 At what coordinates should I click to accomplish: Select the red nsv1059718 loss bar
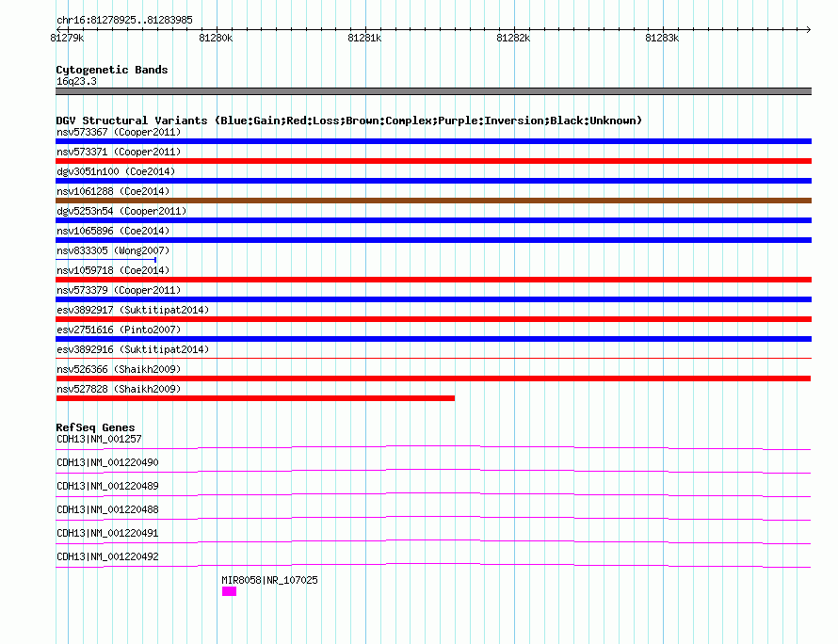click(433, 280)
